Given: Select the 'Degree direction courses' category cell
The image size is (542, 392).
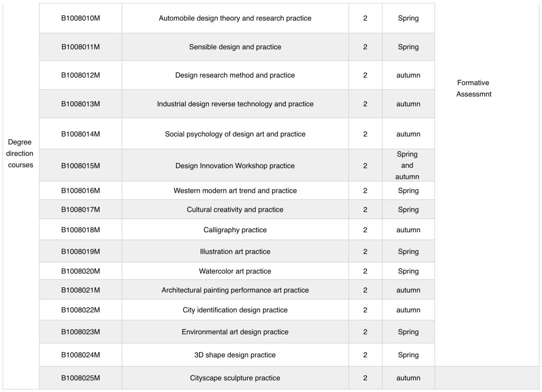Looking at the screenshot, I should coord(21,153).
